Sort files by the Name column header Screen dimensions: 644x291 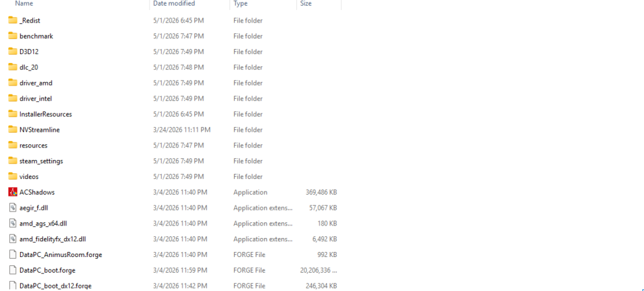24,3
